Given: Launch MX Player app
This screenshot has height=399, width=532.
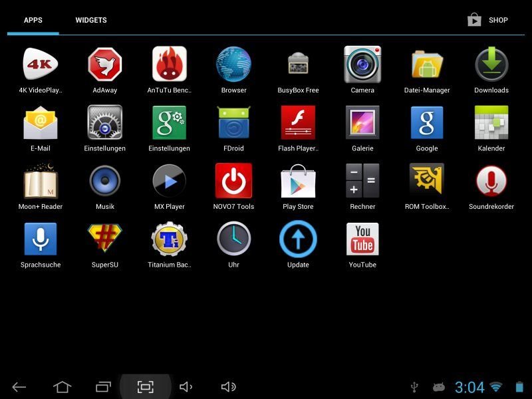Looking at the screenshot, I should [170, 181].
